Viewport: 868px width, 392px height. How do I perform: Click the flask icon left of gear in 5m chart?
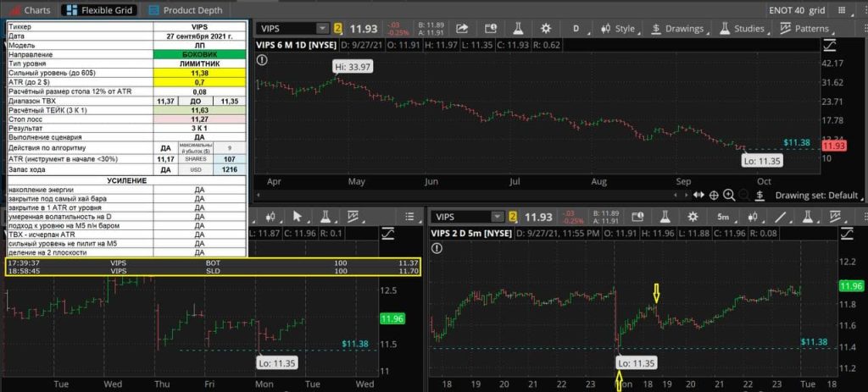pos(665,217)
